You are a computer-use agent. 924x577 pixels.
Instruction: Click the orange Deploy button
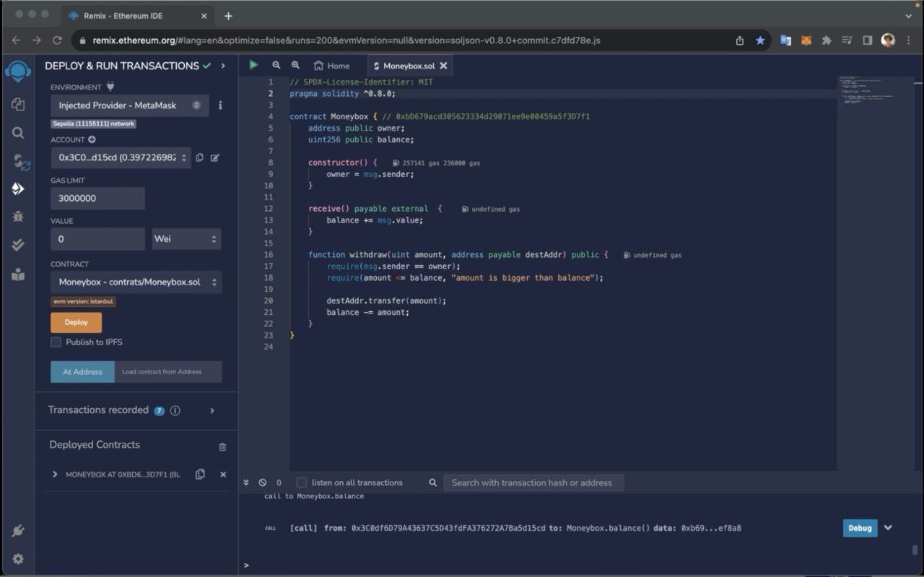(x=76, y=322)
